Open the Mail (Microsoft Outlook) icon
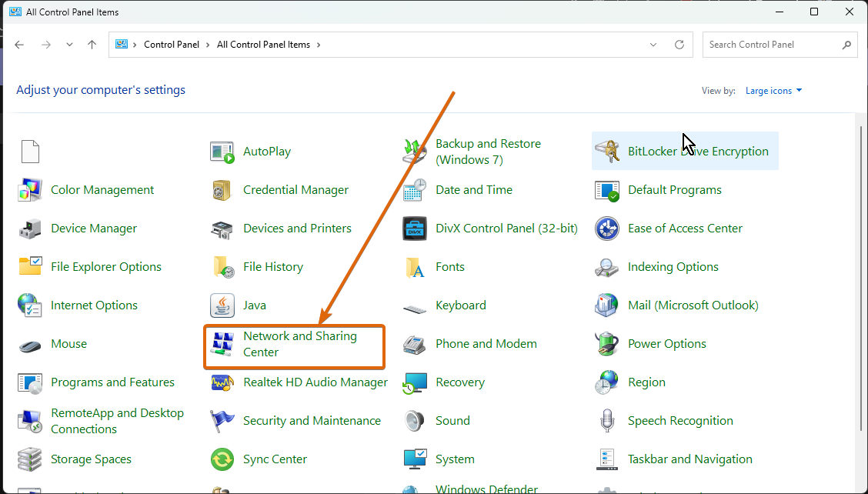This screenshot has height=494, width=868. tap(606, 305)
